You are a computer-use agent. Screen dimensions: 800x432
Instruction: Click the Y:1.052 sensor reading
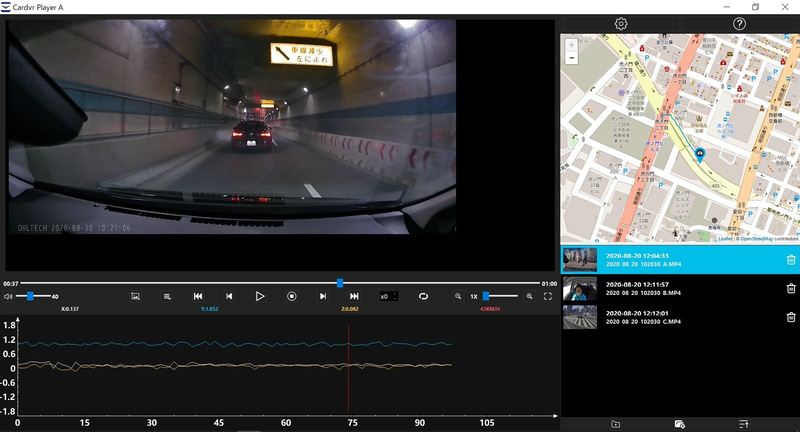point(209,309)
